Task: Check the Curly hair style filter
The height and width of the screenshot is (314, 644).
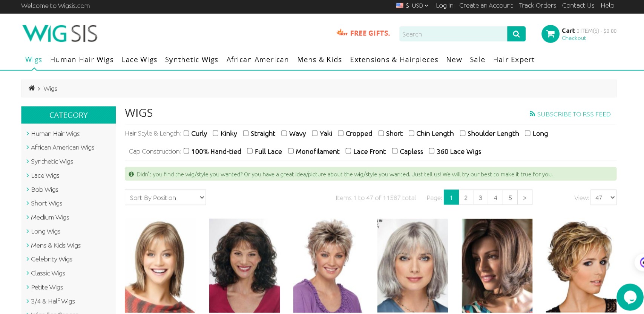Action: coord(186,133)
